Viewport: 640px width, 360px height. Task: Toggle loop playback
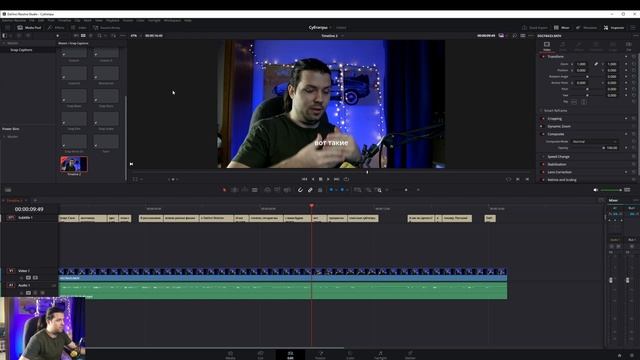346,179
